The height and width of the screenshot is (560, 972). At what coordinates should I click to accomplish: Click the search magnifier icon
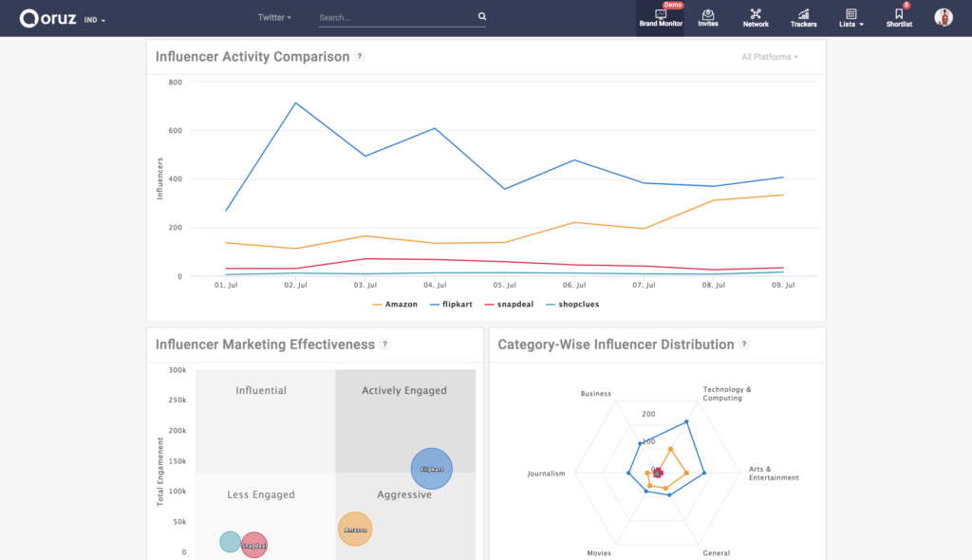(x=481, y=17)
